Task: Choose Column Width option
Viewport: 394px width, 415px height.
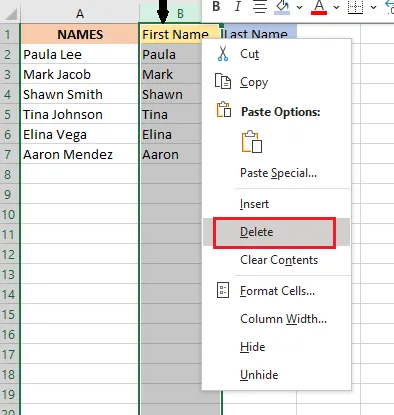Action: 276,319
